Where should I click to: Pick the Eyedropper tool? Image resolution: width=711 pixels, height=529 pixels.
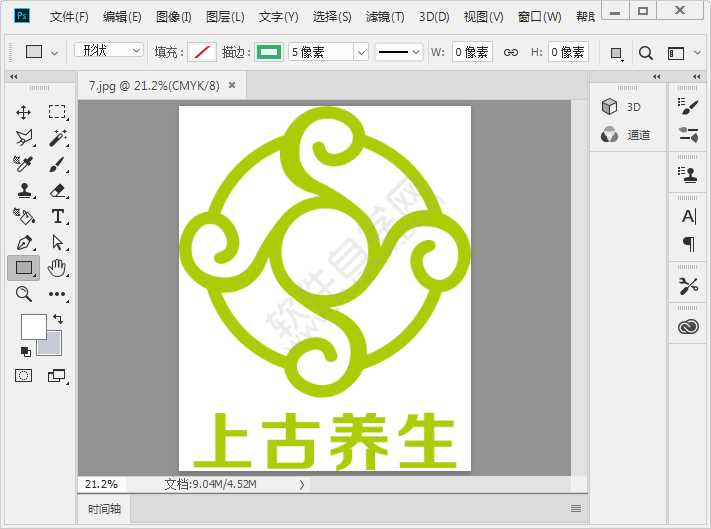[24, 164]
